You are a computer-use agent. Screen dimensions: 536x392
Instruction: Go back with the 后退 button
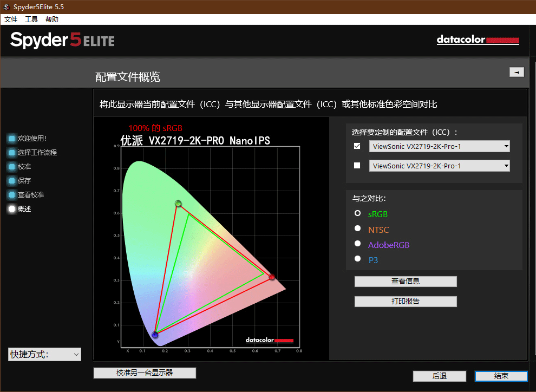pos(439,376)
